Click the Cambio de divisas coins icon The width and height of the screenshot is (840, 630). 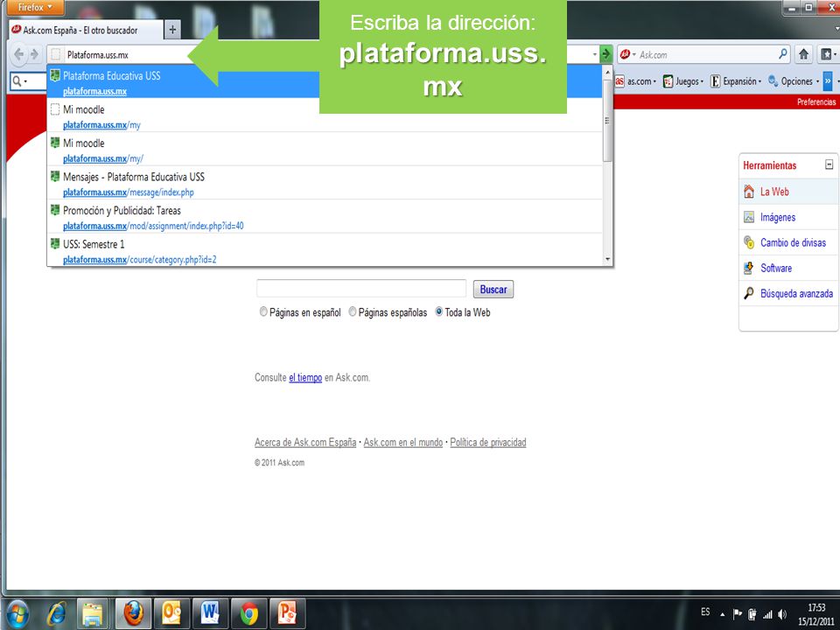[749, 242]
